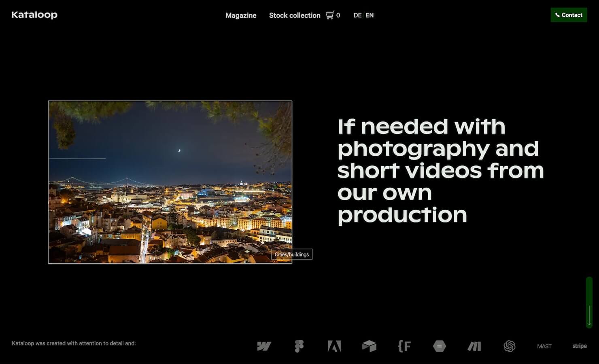Switch language to EN
This screenshot has height=364, width=599.
[370, 15]
